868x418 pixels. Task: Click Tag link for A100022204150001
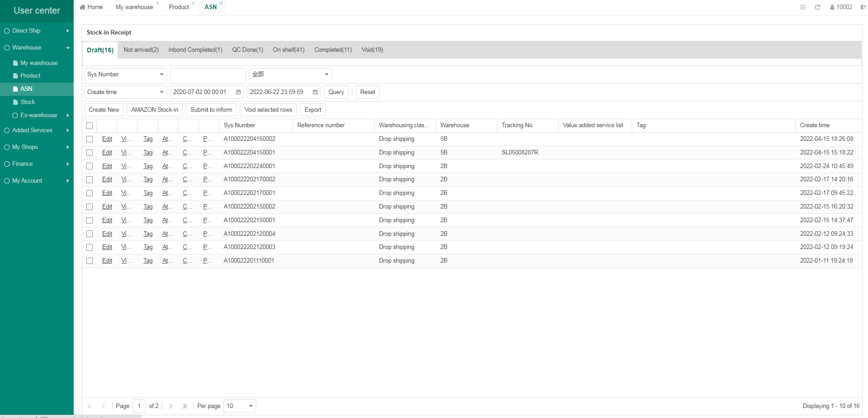[x=148, y=153]
